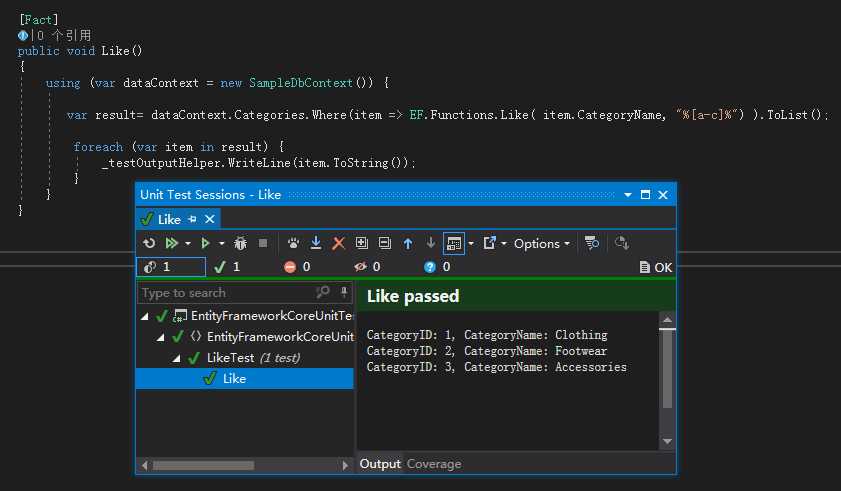Viewport: 841px width, 491px height.
Task: Click the pin icon beside search box
Action: [344, 292]
